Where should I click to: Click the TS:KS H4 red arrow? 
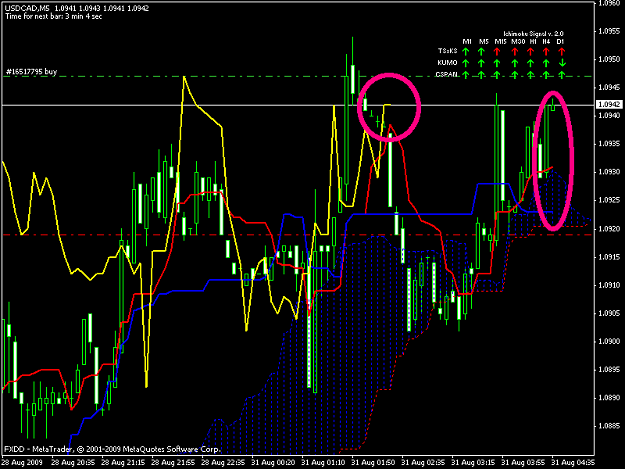click(546, 51)
